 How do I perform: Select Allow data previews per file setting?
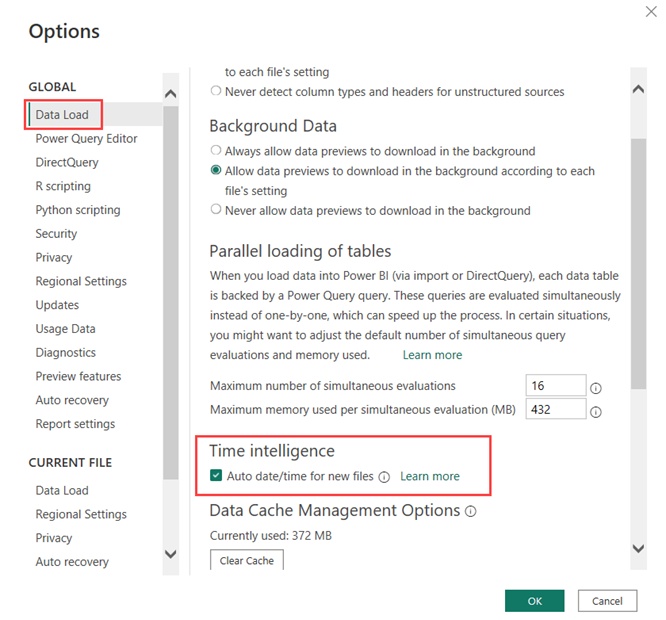click(216, 170)
